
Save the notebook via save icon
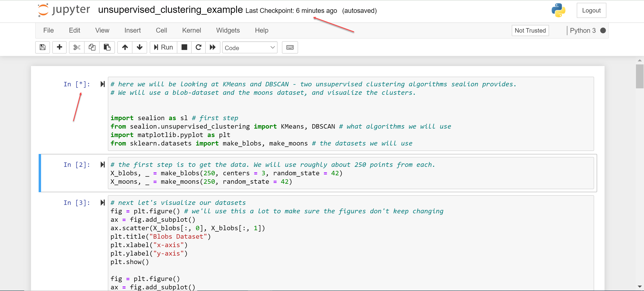point(42,47)
